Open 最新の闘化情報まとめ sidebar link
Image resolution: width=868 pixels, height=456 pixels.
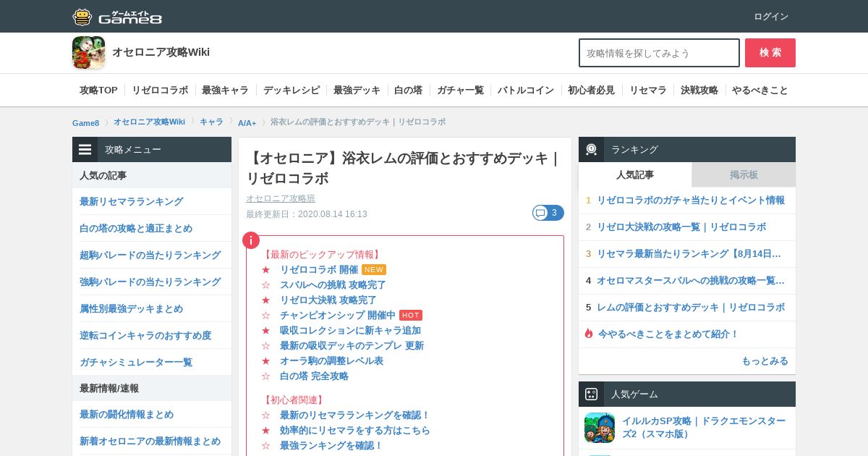(127, 414)
